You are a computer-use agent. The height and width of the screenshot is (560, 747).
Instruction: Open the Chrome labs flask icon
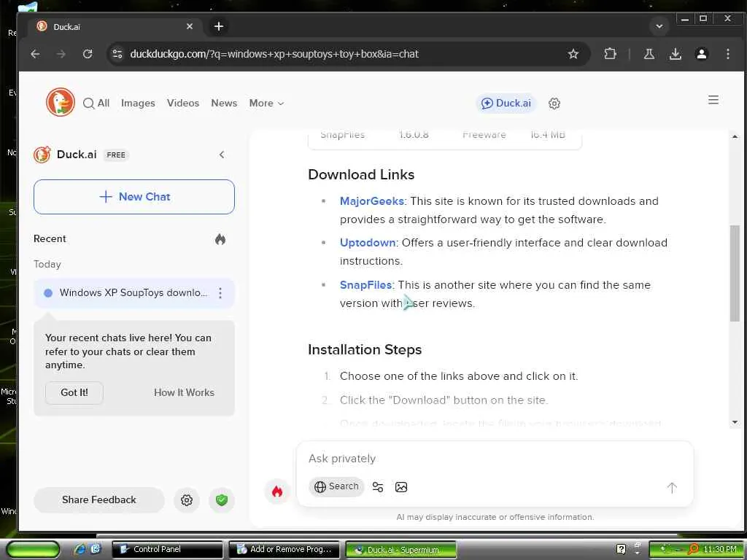point(649,54)
